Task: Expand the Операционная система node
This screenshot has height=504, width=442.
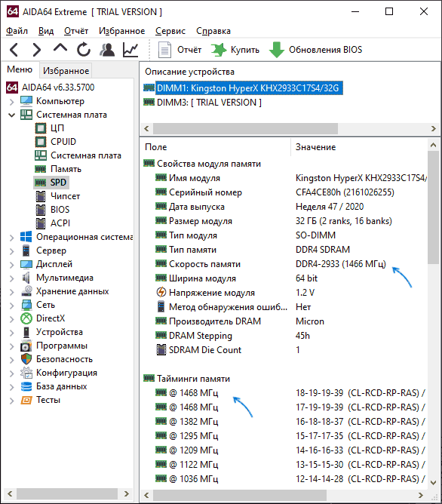Action: point(11,238)
